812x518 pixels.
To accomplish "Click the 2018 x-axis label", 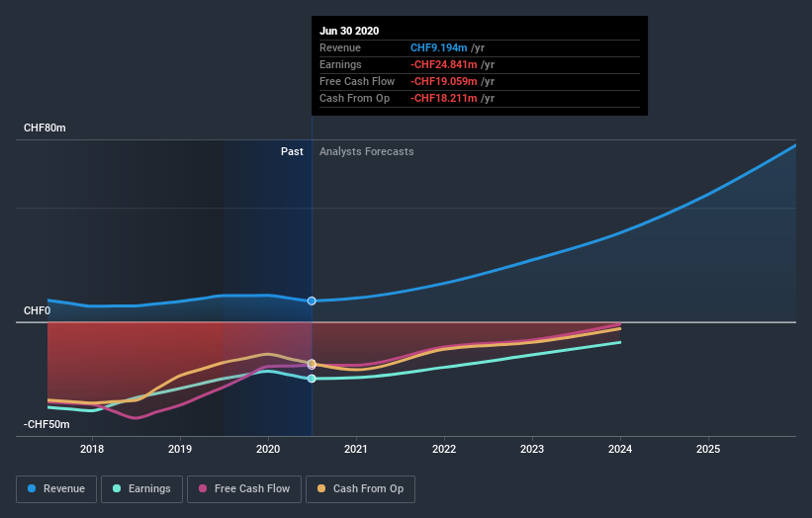I will pos(92,449).
